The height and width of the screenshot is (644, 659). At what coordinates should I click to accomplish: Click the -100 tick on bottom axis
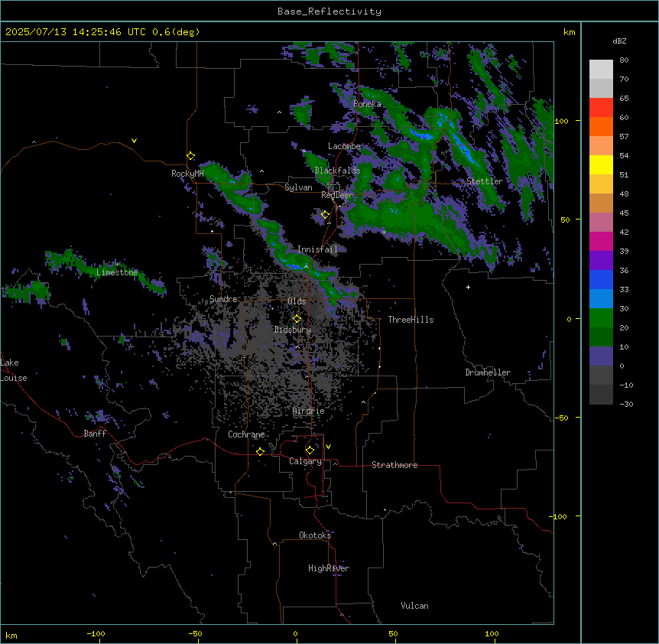click(96, 633)
